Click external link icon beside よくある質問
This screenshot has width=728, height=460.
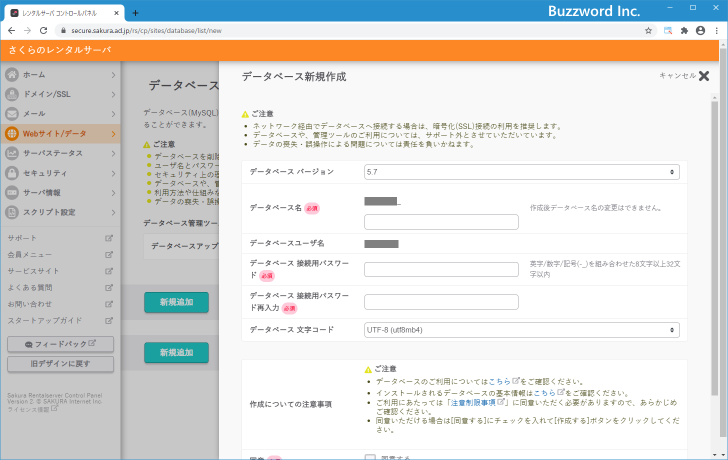[x=109, y=287]
